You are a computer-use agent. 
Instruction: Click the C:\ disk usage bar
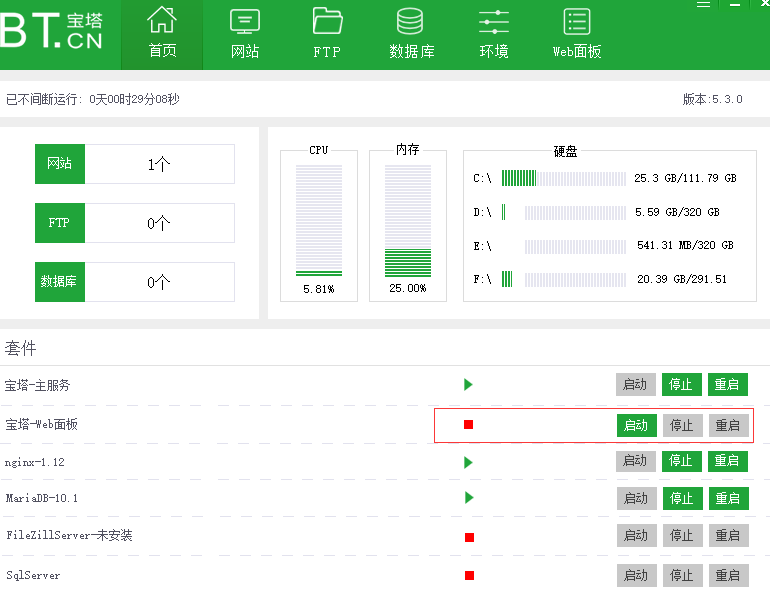(x=563, y=178)
